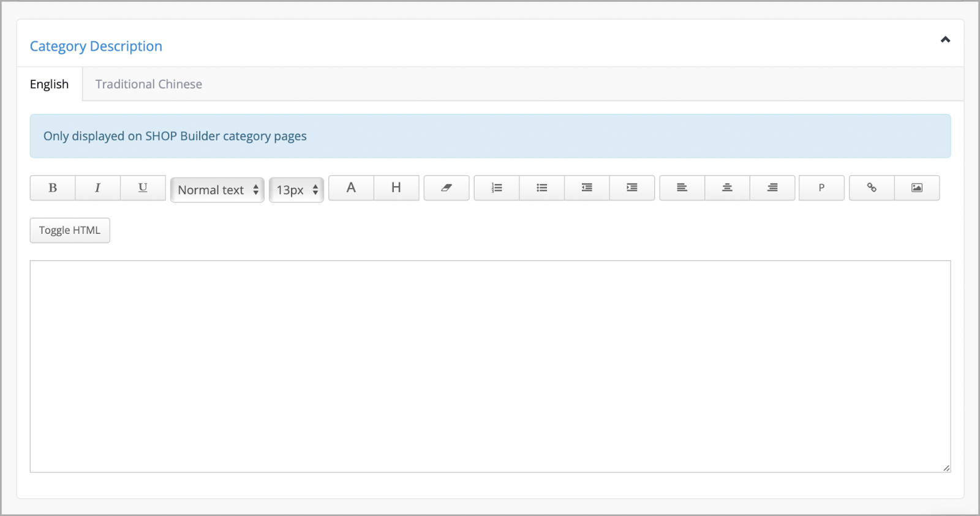Image resolution: width=980 pixels, height=516 pixels.
Task: Click the SHOP Builder category pages notice
Action: (x=490, y=136)
